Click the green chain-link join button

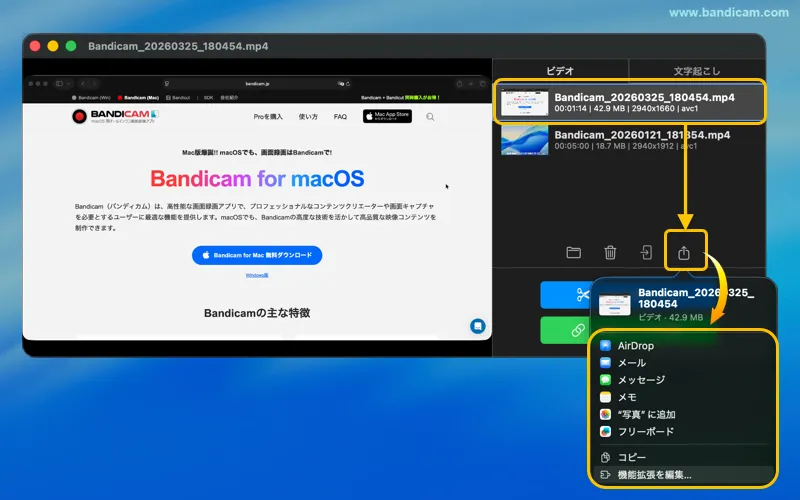coord(565,330)
